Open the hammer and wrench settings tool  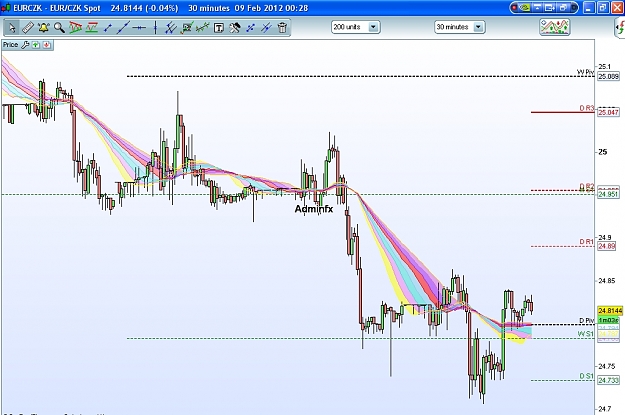tap(234, 28)
